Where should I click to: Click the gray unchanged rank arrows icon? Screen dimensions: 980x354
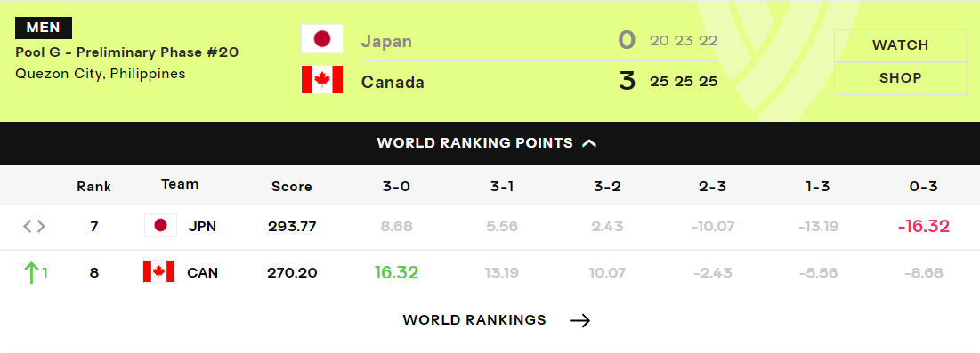coord(35,226)
